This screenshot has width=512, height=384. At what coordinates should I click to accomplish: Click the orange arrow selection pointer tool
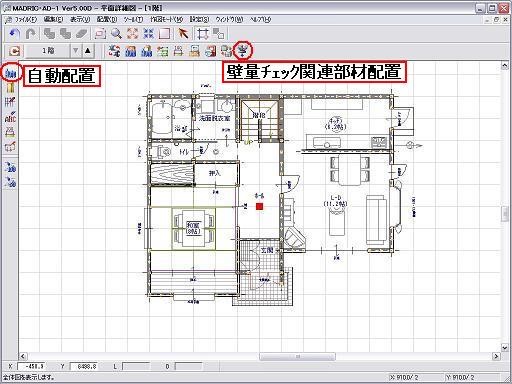[182, 34]
